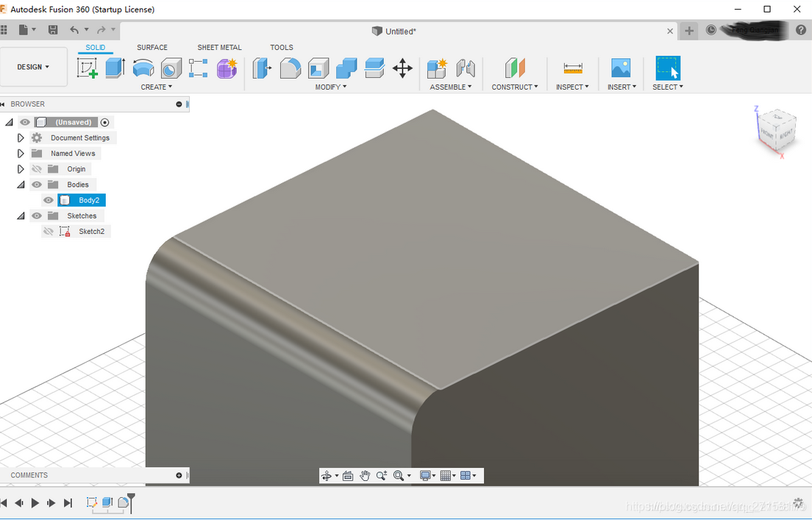Viewport: 812px width, 520px height.
Task: Open the SHEET METAL tab
Action: [219, 47]
